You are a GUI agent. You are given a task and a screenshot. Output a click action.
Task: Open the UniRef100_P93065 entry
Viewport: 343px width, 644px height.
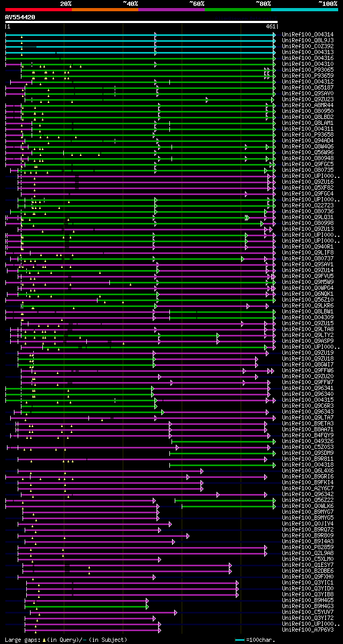pyautogui.click(x=308, y=70)
